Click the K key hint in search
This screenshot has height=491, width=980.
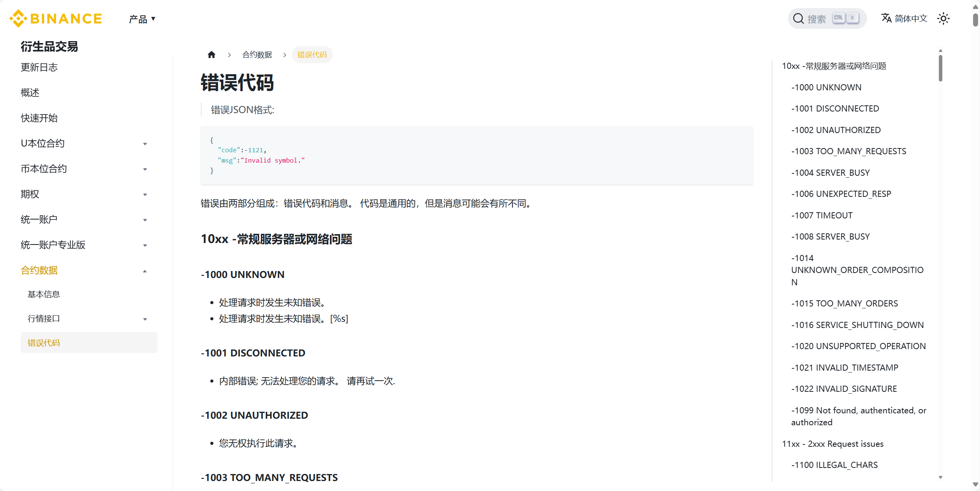[x=853, y=17]
